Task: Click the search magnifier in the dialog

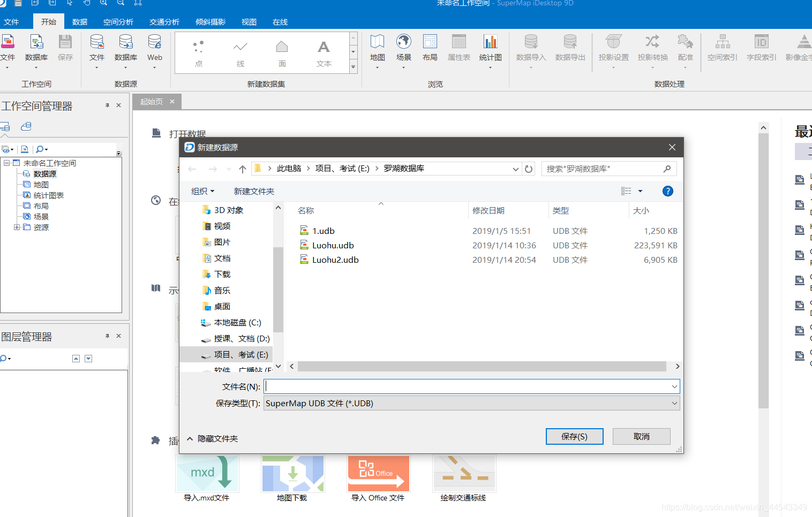Action: click(x=667, y=169)
